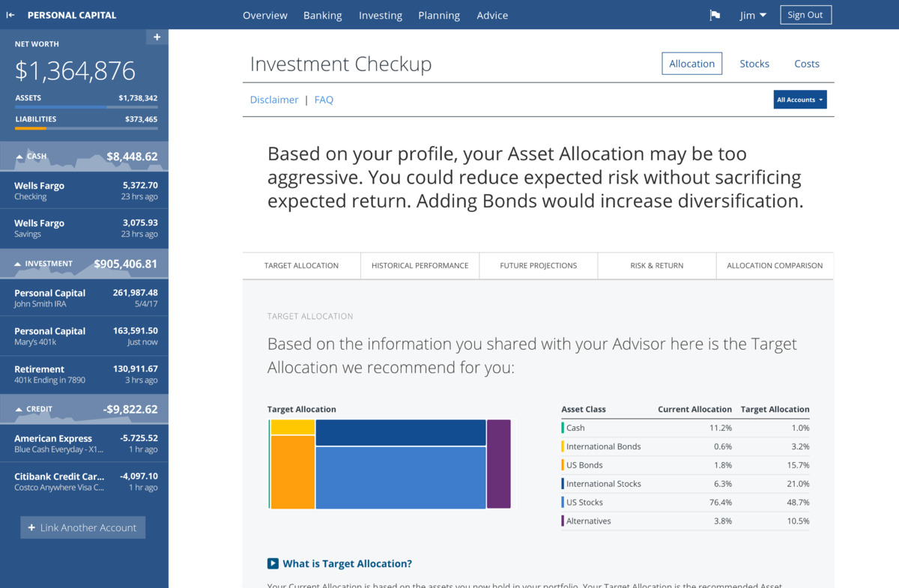Select the US Stocks table row
Screen dimensions: 899x588
[685, 503]
